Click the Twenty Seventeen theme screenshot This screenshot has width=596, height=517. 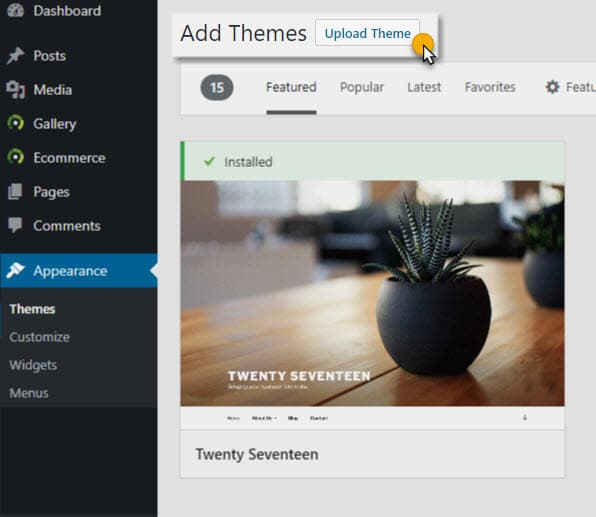point(372,293)
